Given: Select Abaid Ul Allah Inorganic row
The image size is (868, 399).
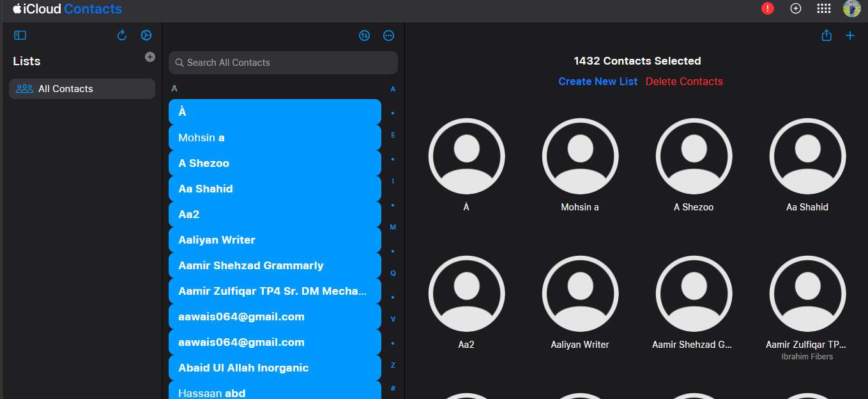Looking at the screenshot, I should click(x=275, y=368).
